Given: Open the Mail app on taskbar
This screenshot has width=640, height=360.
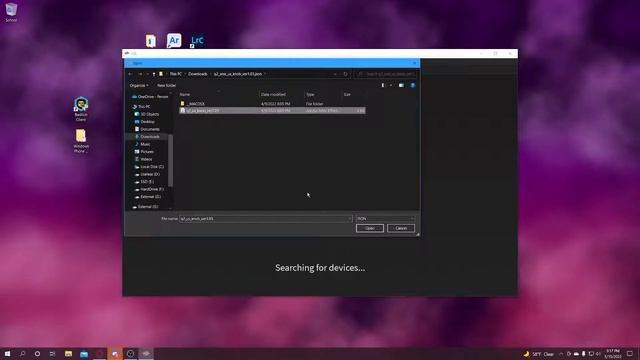Looking at the screenshot, I should 84,353.
